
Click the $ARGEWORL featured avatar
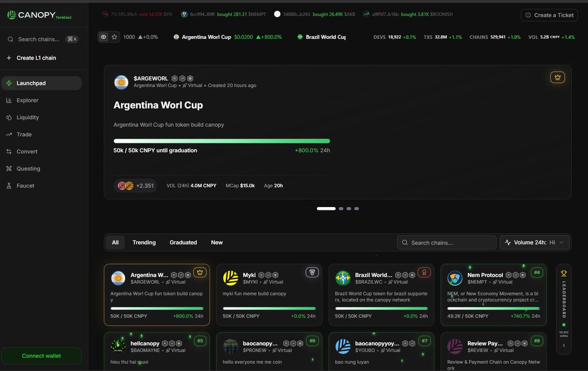pos(121,82)
